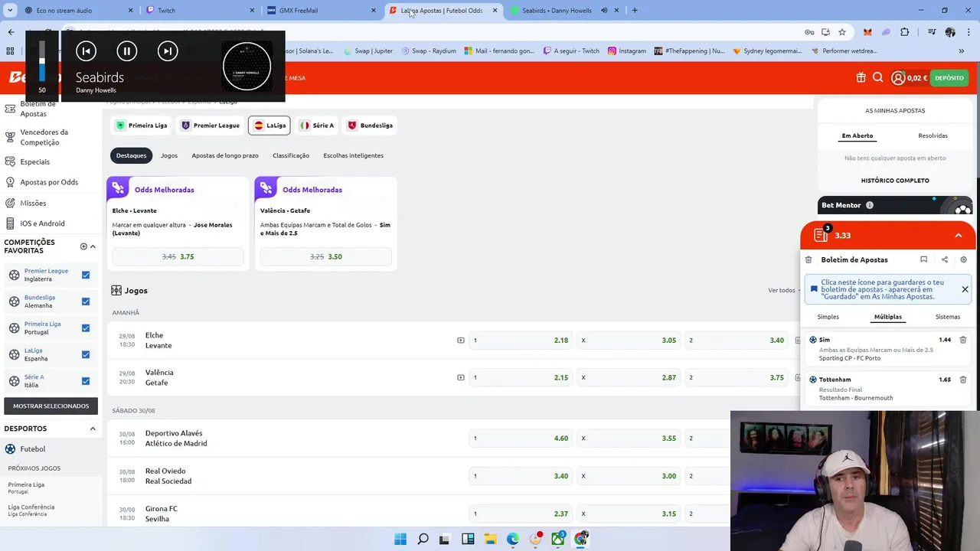
Task: Uncheck Premier League Inglaterra favorite
Action: (86, 275)
